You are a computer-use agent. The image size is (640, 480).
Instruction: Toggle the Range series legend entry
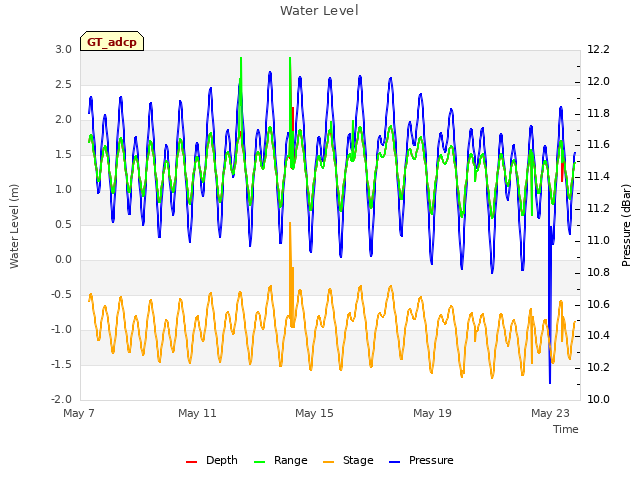(x=280, y=460)
